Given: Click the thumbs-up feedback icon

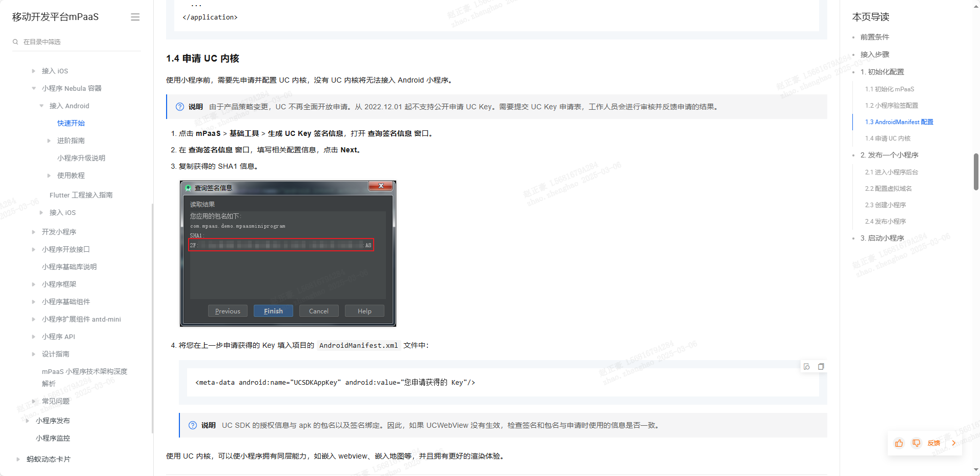Looking at the screenshot, I should pyautogui.click(x=899, y=443).
